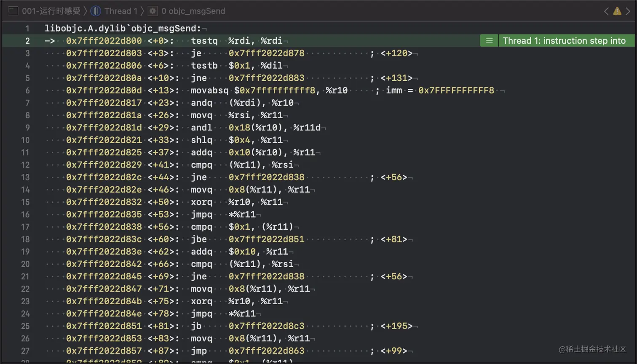This screenshot has width=637, height=364.
Task: Click address 0x7fff2022d842
Action: tap(104, 264)
